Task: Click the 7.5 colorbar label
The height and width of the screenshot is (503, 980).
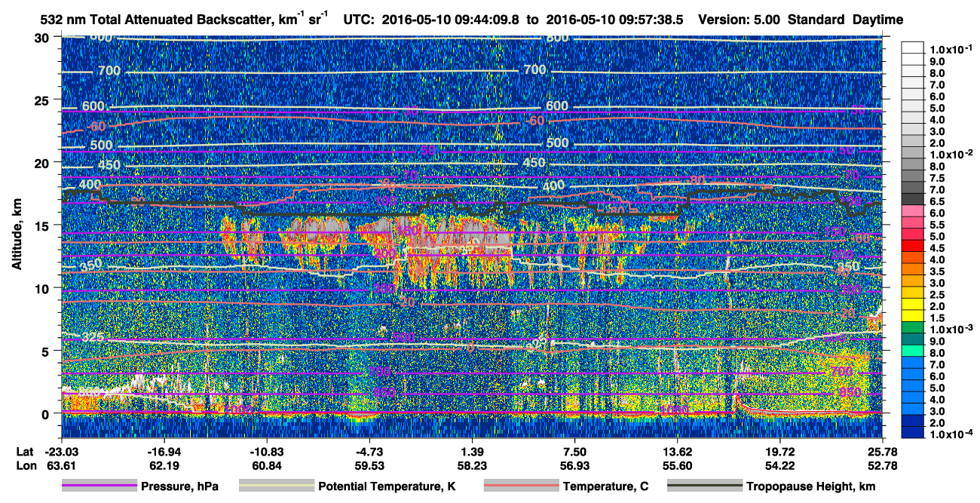Action: point(939,177)
